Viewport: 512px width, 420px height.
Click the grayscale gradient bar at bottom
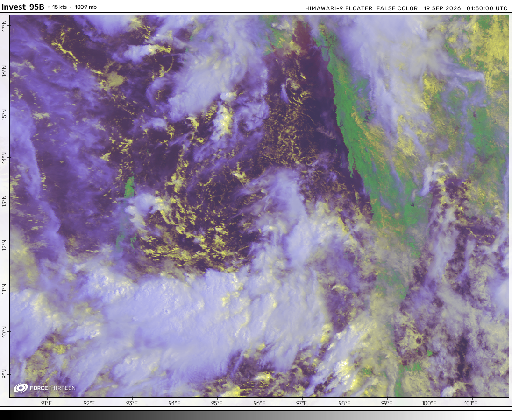point(256,415)
